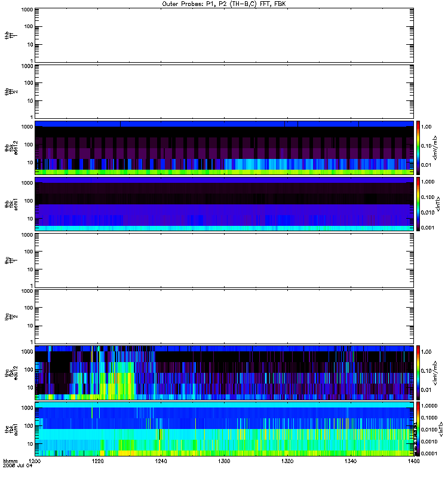Viewport: 448px width, 478px height.
Task: Click the thb fbk edc12 spectrogram panel
Action: click(x=225, y=148)
